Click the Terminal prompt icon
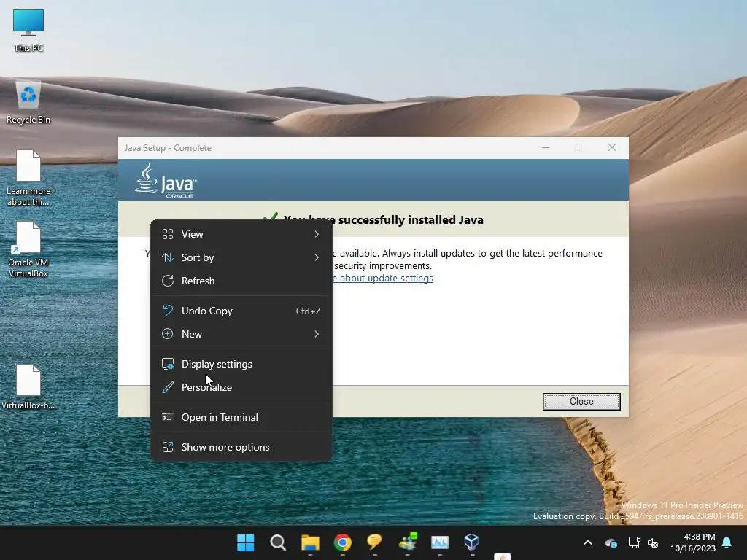 pyautogui.click(x=168, y=418)
